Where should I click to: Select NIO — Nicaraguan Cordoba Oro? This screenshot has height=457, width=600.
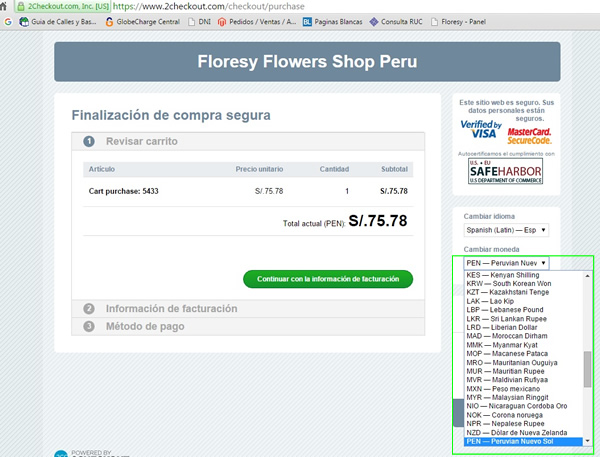click(523, 406)
